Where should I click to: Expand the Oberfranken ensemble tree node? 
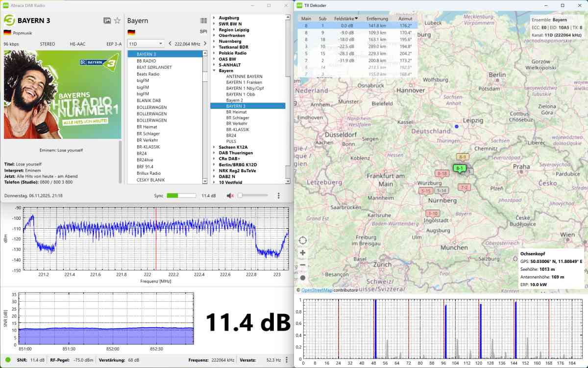[x=214, y=35]
